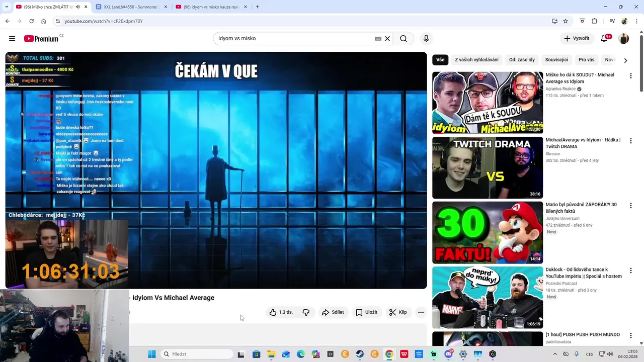Open the TWITCH DRAMA video thumbnail
644x362 pixels.
[488, 167]
